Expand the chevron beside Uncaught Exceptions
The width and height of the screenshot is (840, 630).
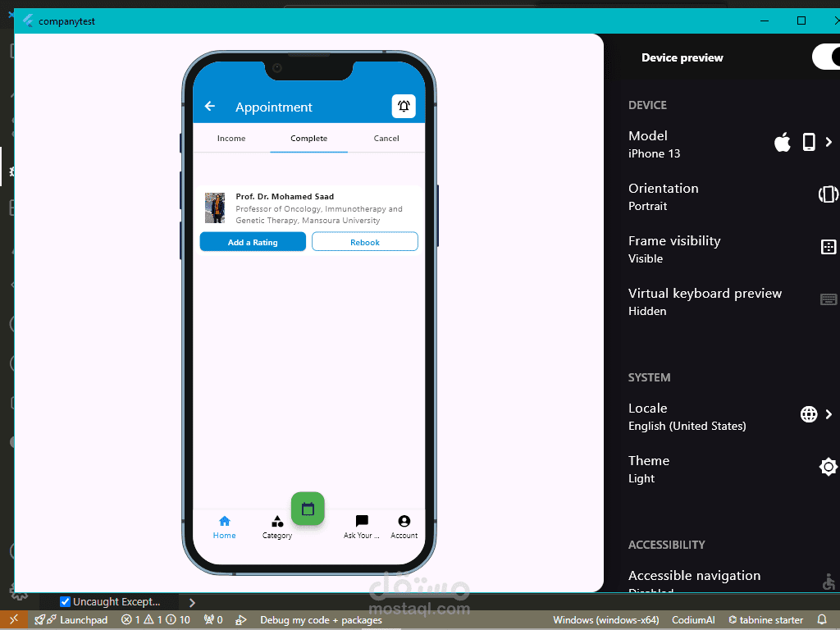click(x=192, y=603)
